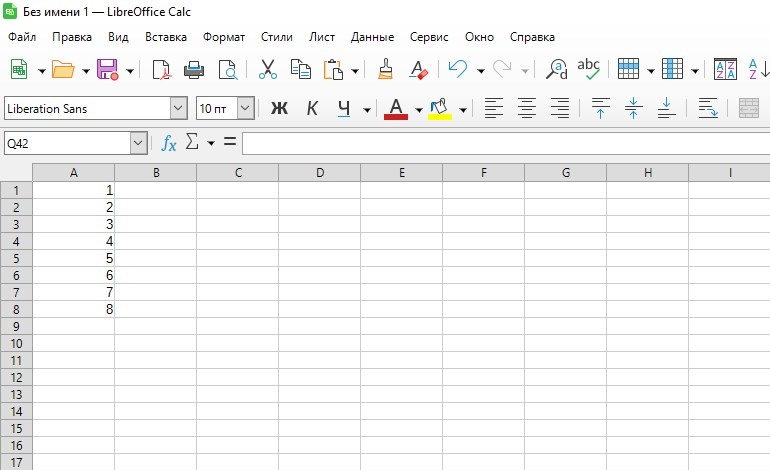
Task: Click the Function Wizard fx icon
Action: [169, 143]
